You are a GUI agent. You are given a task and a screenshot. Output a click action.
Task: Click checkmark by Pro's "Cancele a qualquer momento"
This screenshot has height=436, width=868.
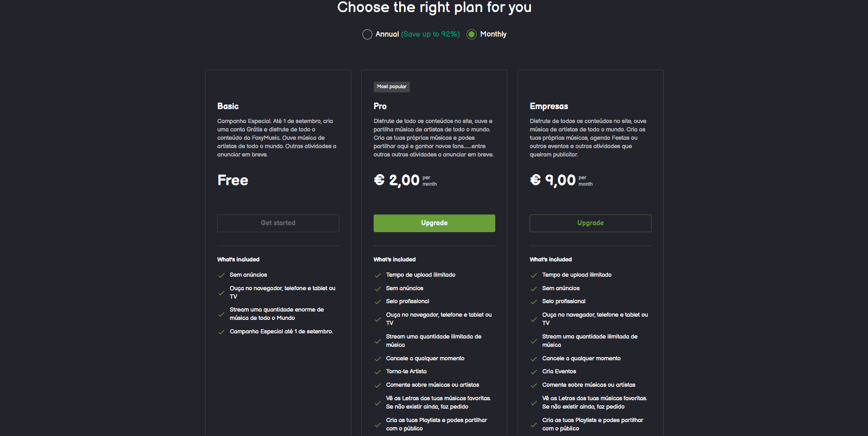pyautogui.click(x=378, y=359)
